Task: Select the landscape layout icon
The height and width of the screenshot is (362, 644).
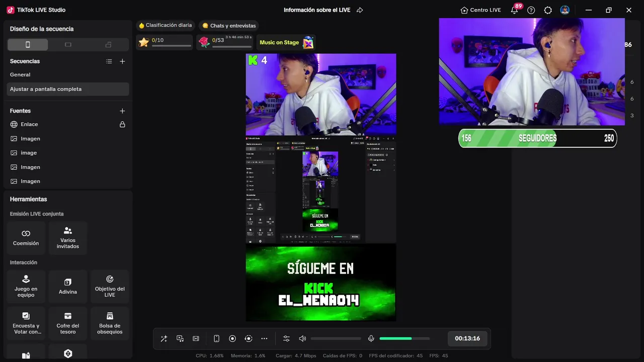Action: tap(68, 45)
